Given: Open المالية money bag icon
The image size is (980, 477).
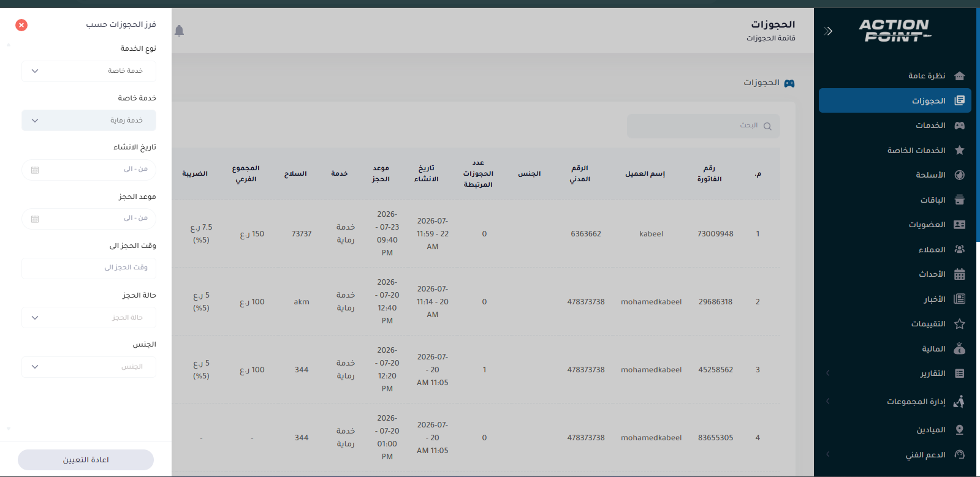Looking at the screenshot, I should click(x=960, y=349).
